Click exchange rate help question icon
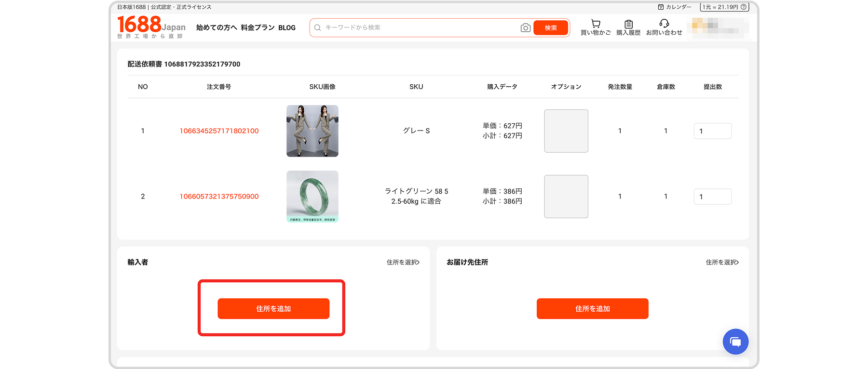 (x=744, y=7)
